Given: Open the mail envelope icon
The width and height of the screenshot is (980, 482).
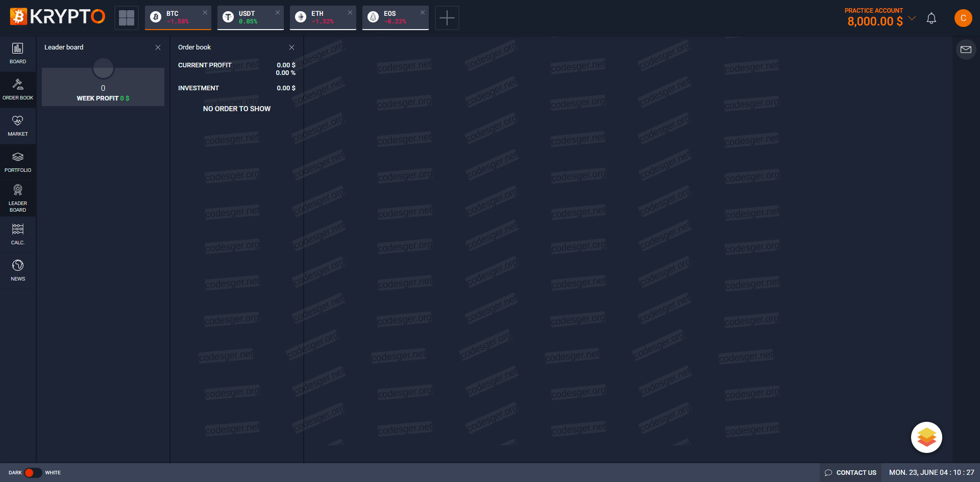Looking at the screenshot, I should [x=966, y=49].
